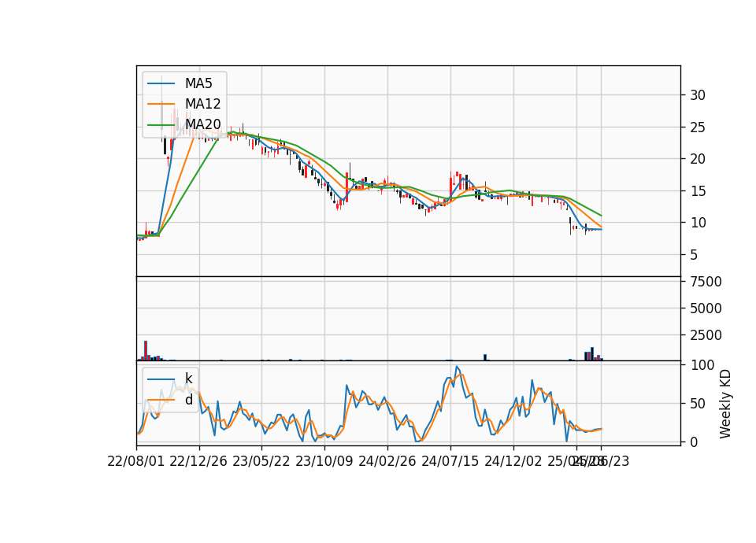This screenshot has height=543, width=756.
Task: Click the blue MA5 legend line sample
Action: 161,83
